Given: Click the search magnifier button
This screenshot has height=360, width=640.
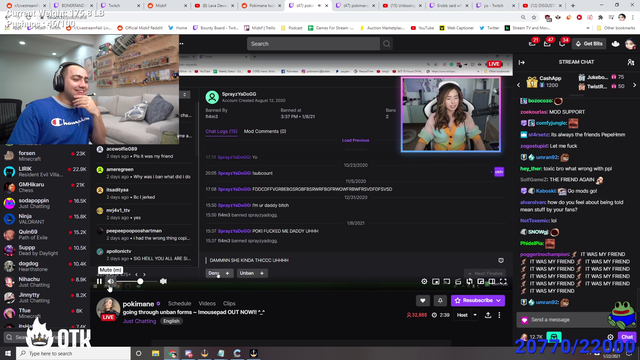Looking at the screenshot, I should pos(386,44).
